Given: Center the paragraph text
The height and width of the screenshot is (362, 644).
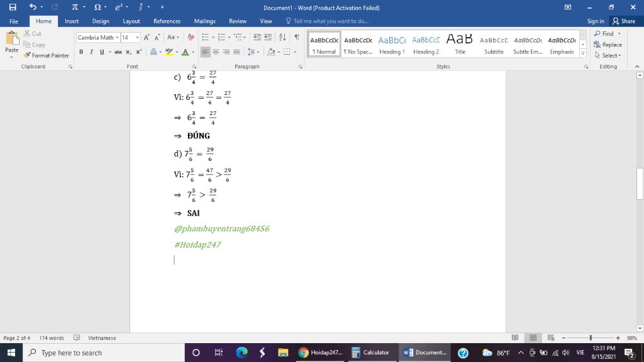Looking at the screenshot, I should pyautogui.click(x=216, y=52).
